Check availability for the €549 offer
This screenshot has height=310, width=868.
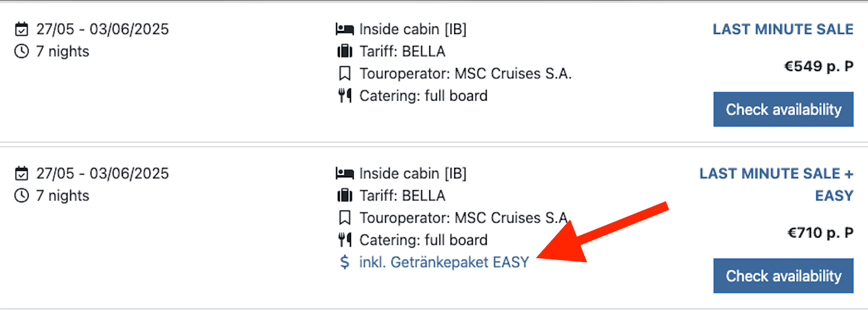point(783,109)
